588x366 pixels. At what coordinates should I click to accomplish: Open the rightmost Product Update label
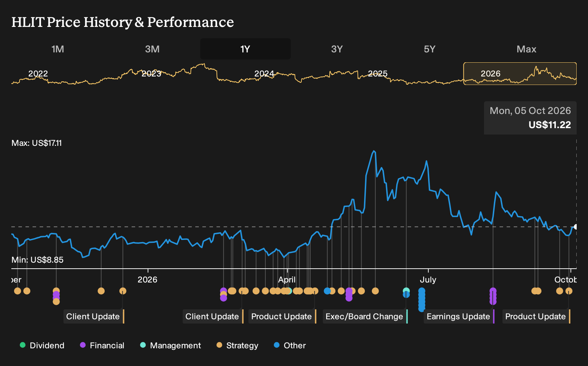[536, 316]
